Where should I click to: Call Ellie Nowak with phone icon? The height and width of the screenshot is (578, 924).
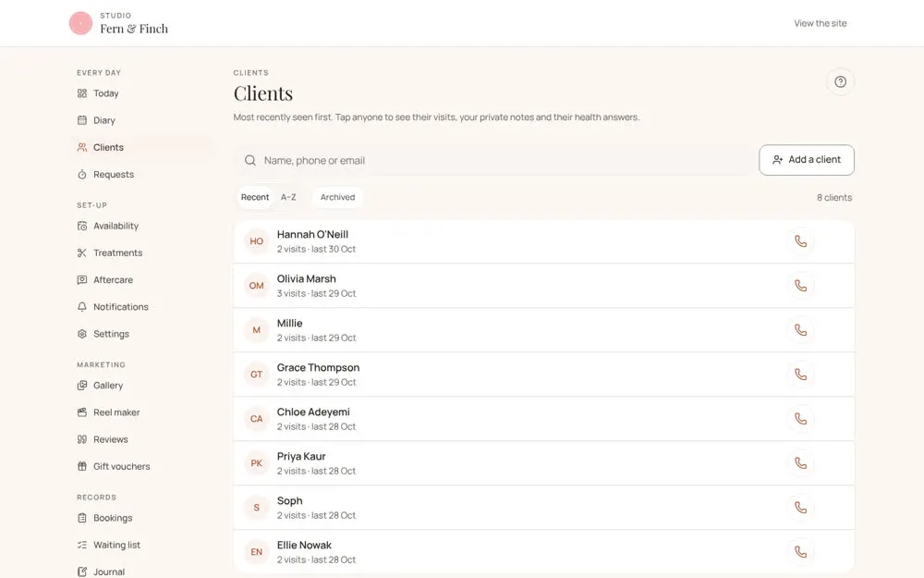pos(800,552)
